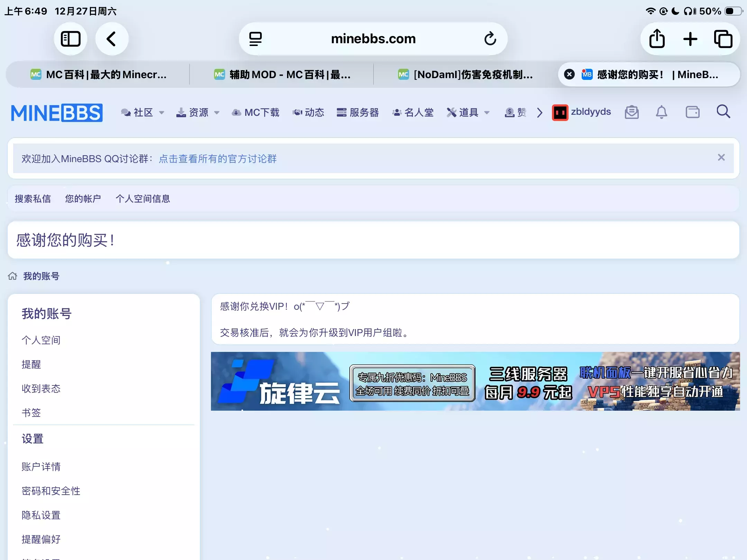Expand the 资源 dropdown arrow

click(x=217, y=113)
